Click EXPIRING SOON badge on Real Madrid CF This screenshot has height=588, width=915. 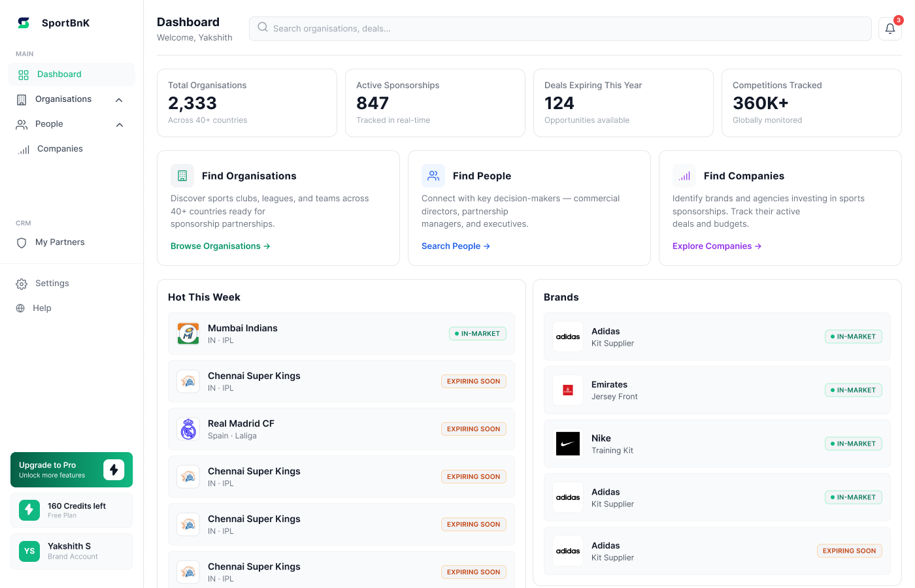[474, 429]
